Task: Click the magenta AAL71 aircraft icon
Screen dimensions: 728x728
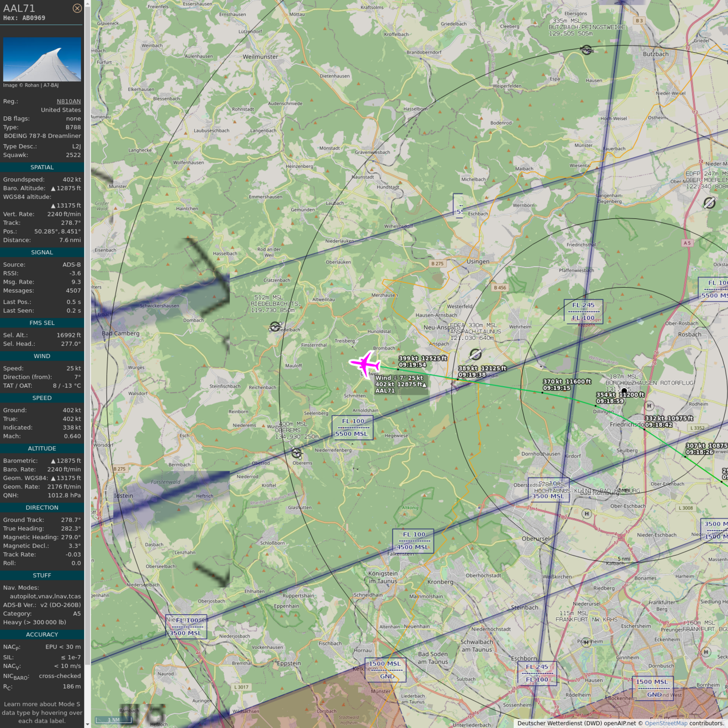Action: [365, 363]
